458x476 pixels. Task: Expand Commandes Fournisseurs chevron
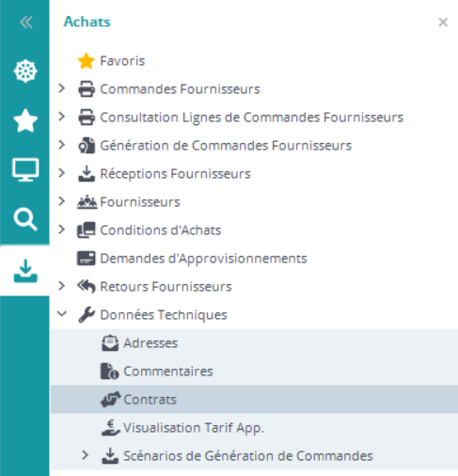click(x=62, y=88)
